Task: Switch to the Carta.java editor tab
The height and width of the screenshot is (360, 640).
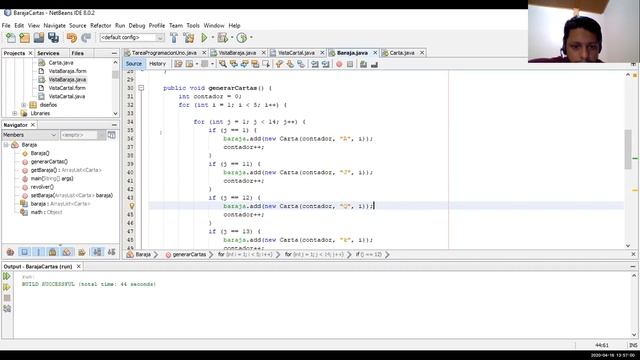Action: 402,53
